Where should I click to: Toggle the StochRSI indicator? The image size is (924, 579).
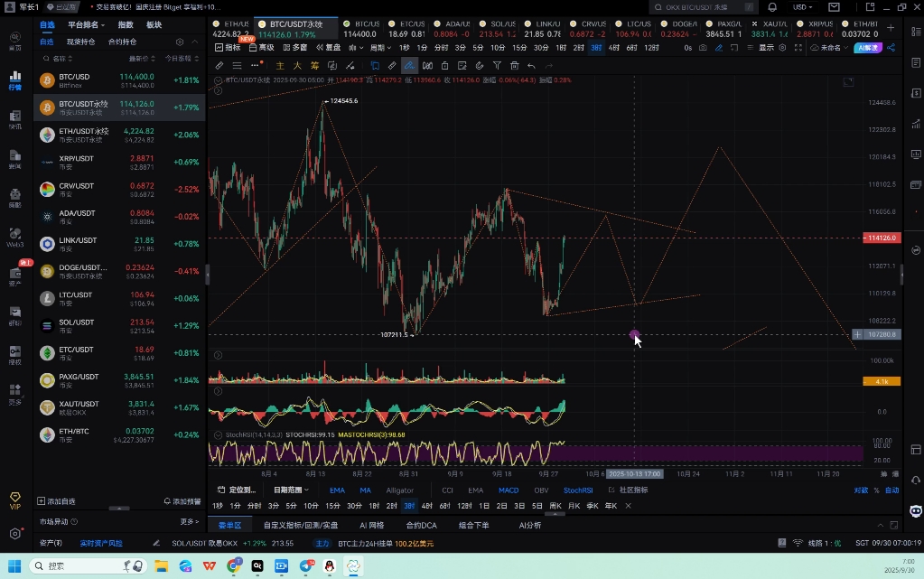(x=578, y=490)
